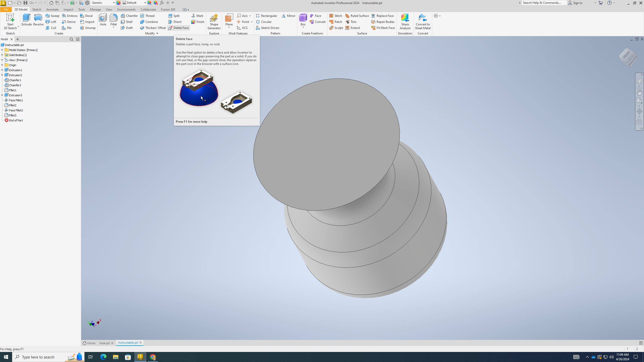Screen dimensions: 644x362
Task: Click the Delete Face button
Action: pos(179,27)
